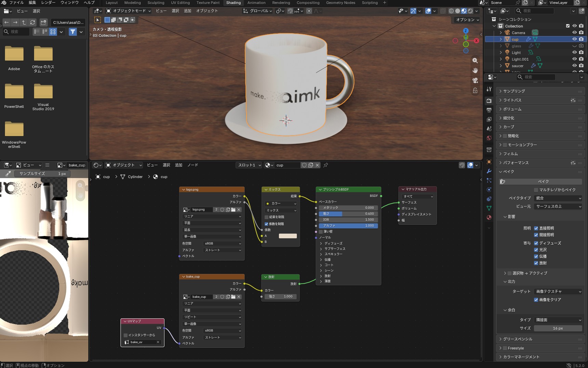Toggle proportional editing icon

tap(309, 11)
